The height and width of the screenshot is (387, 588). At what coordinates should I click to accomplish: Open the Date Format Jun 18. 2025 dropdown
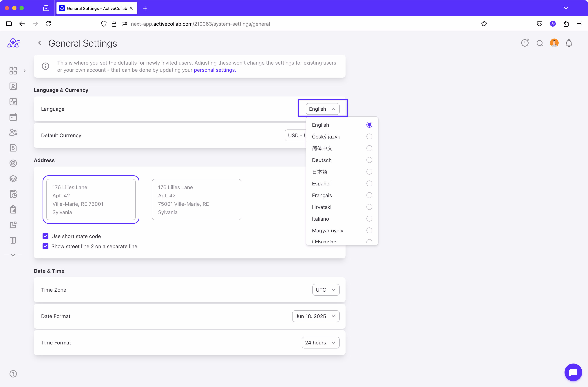point(315,316)
